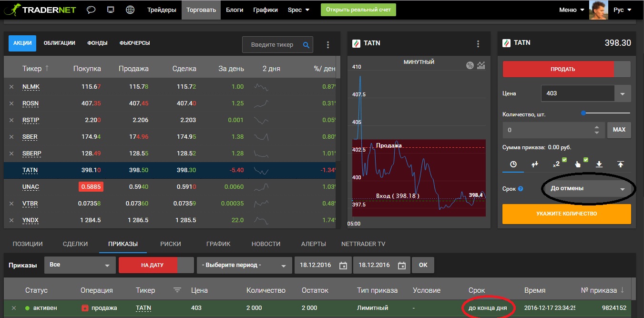Toggle the НА ДАТУ switch
This screenshot has width=644, height=318.
[156, 265]
